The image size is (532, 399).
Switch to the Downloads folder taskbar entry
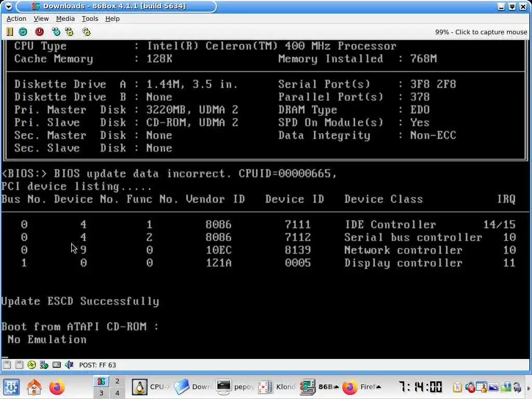[193, 387]
